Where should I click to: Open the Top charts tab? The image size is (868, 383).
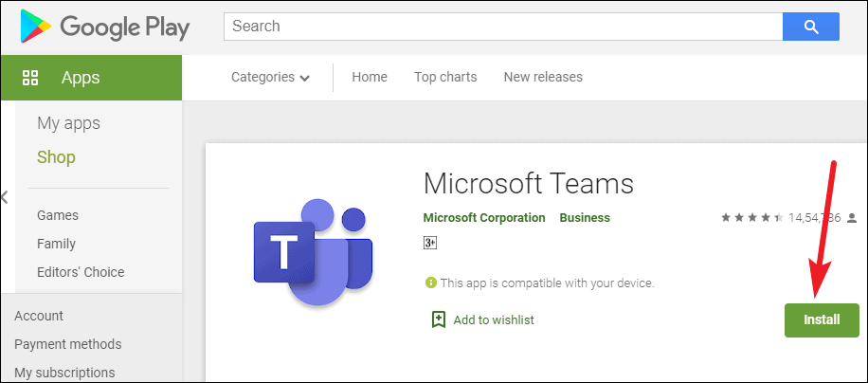pos(445,77)
